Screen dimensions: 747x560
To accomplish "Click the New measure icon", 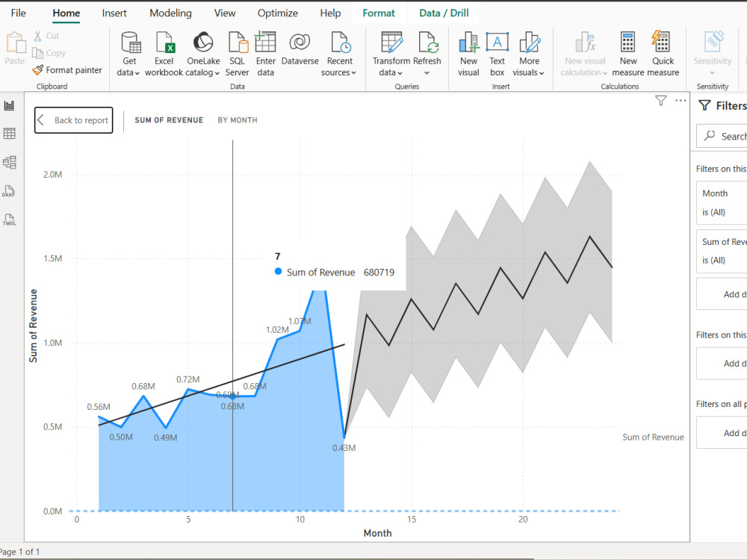I will pos(628,42).
